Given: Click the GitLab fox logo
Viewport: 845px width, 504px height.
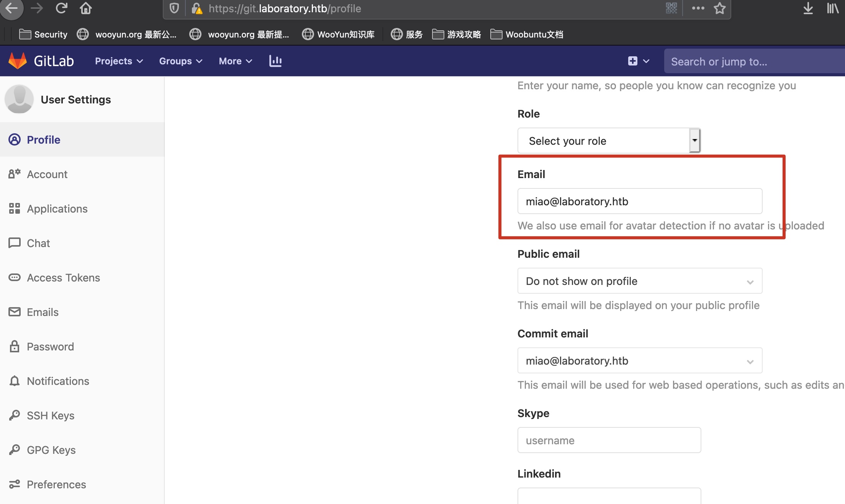Looking at the screenshot, I should tap(18, 61).
